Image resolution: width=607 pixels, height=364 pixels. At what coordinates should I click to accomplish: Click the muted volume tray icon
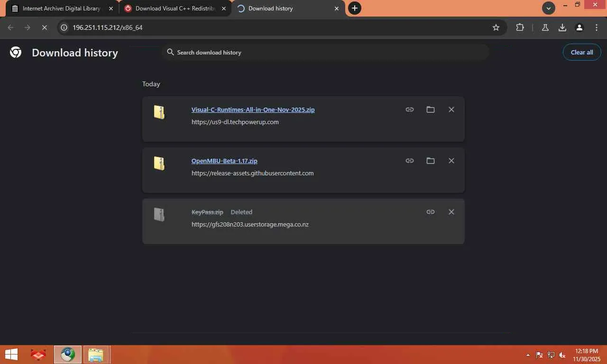[562, 355]
